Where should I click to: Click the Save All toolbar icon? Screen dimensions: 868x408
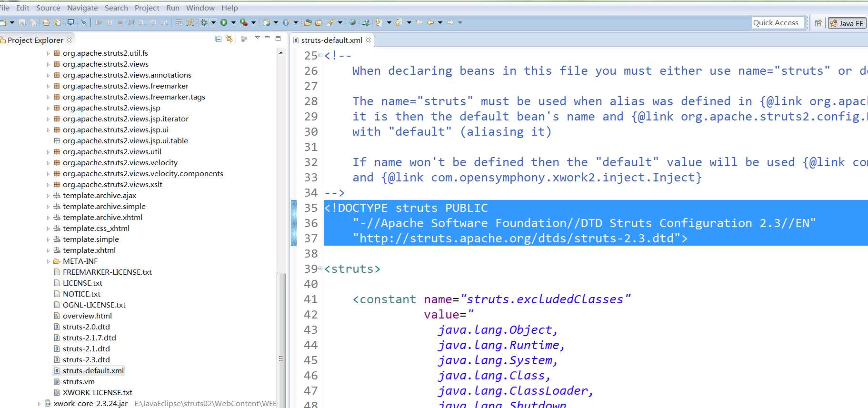click(33, 22)
